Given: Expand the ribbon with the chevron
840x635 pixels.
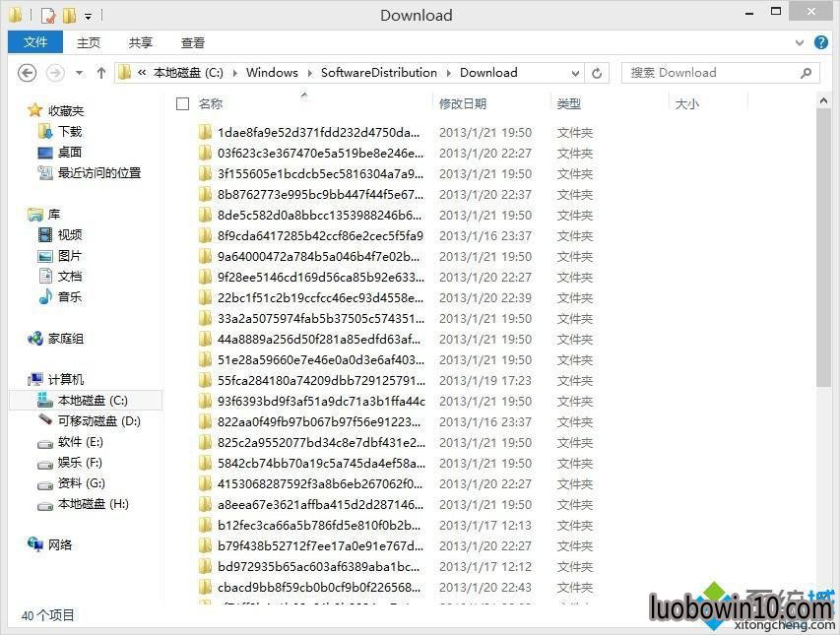Looking at the screenshot, I should coord(800,43).
